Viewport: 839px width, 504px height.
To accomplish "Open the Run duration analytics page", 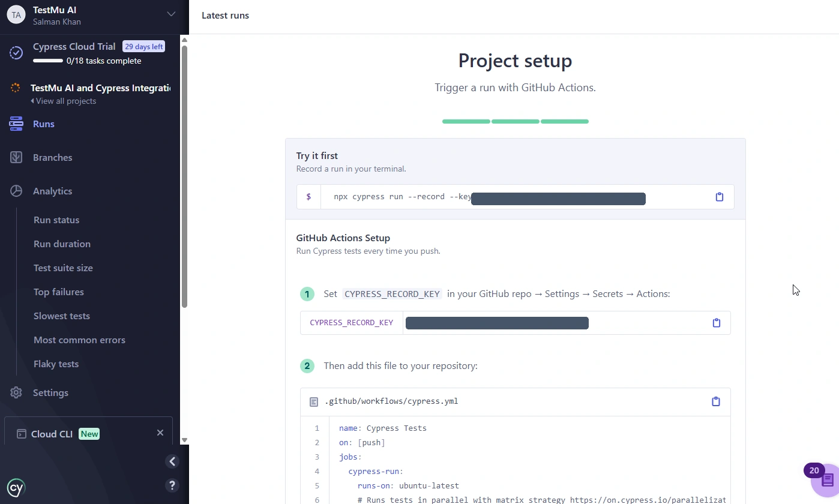I will 62,244.
